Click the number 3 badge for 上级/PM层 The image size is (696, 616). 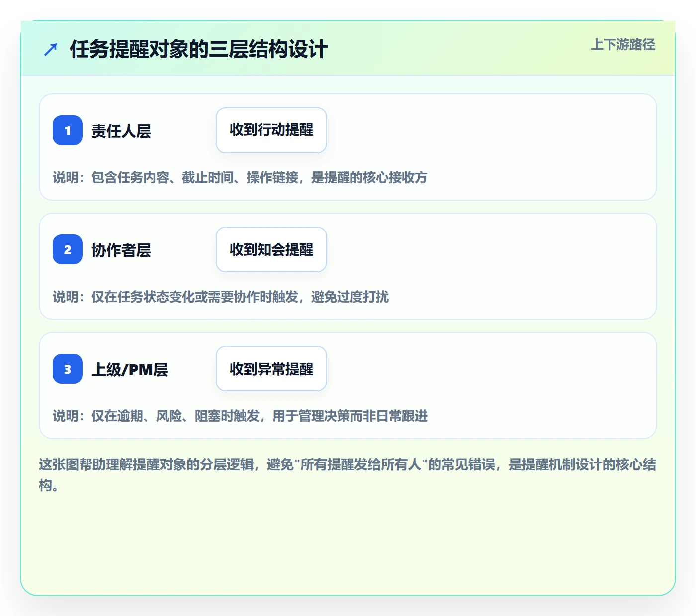coord(68,369)
